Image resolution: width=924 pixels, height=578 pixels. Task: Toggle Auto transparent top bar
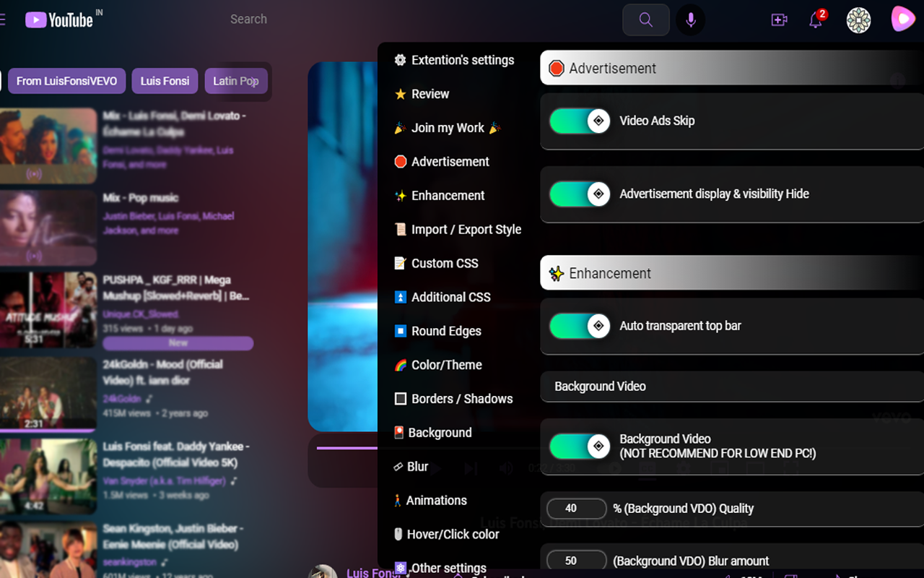[580, 326]
